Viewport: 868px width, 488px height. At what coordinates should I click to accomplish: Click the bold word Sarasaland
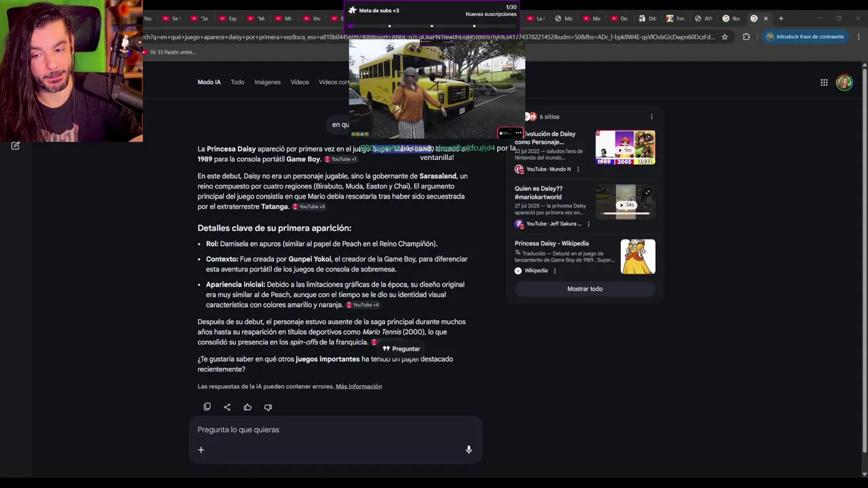click(438, 176)
